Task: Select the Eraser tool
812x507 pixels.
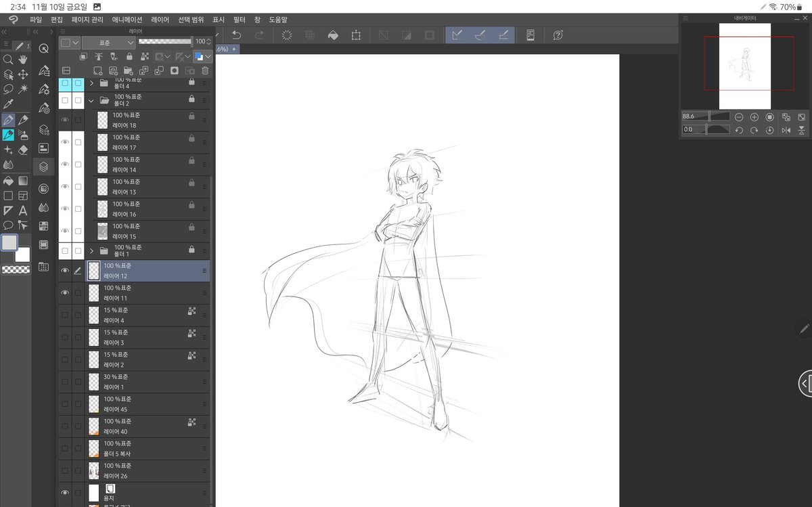Action: click(23, 150)
